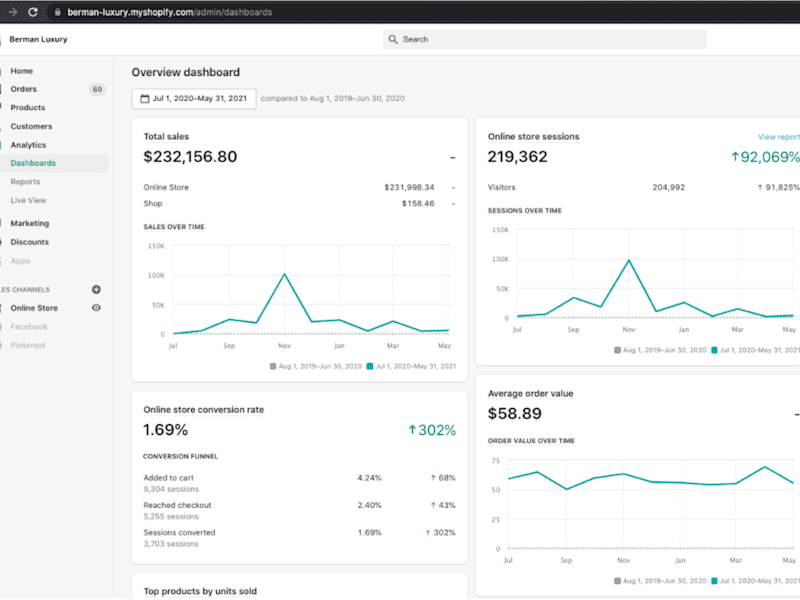Image resolution: width=800 pixels, height=600 pixels.
Task: Click the calendar icon in date picker
Action: (145, 98)
